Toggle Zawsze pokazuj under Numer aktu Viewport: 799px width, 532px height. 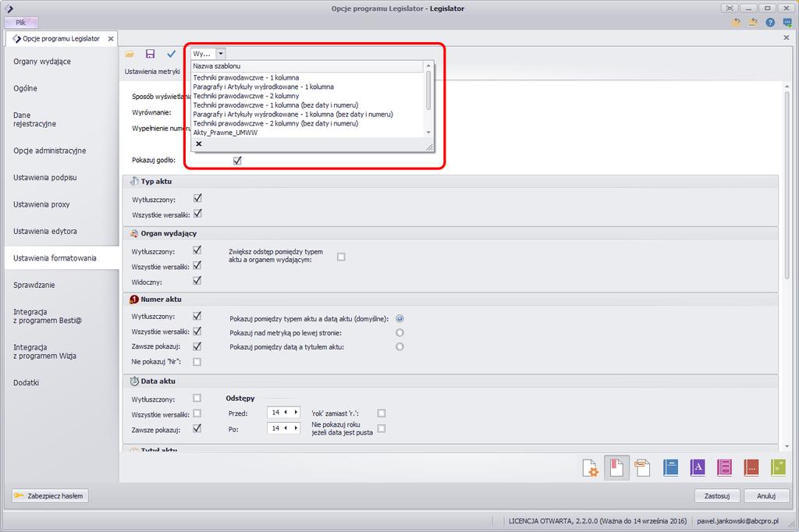tap(197, 346)
